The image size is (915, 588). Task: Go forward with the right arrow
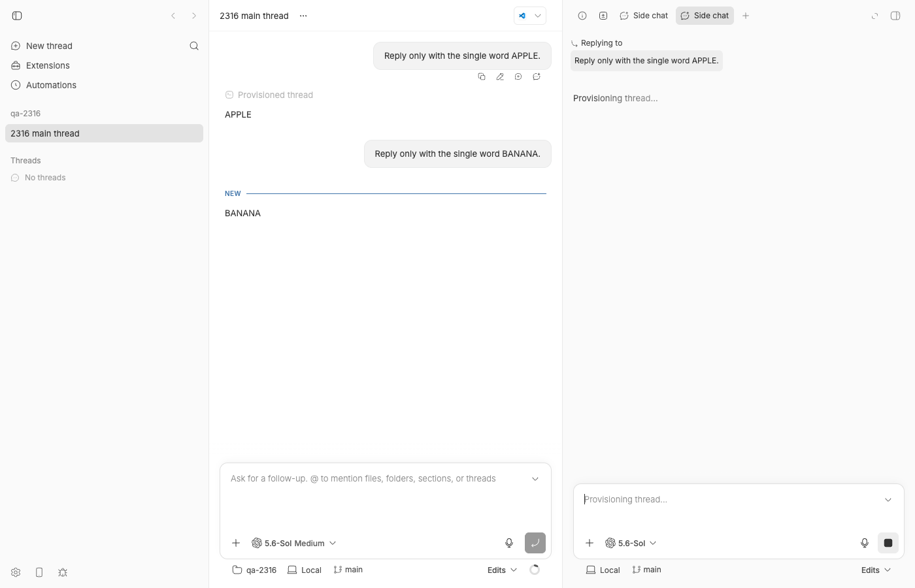point(194,16)
